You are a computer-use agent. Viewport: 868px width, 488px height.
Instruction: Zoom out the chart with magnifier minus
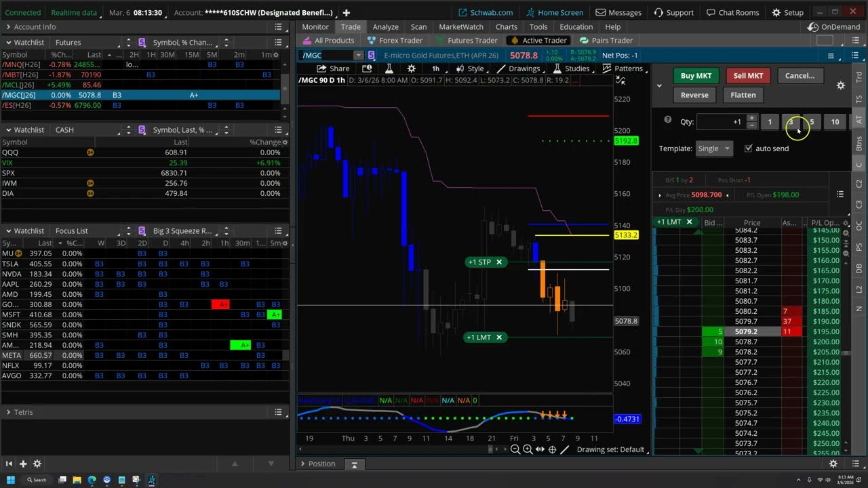515,449
